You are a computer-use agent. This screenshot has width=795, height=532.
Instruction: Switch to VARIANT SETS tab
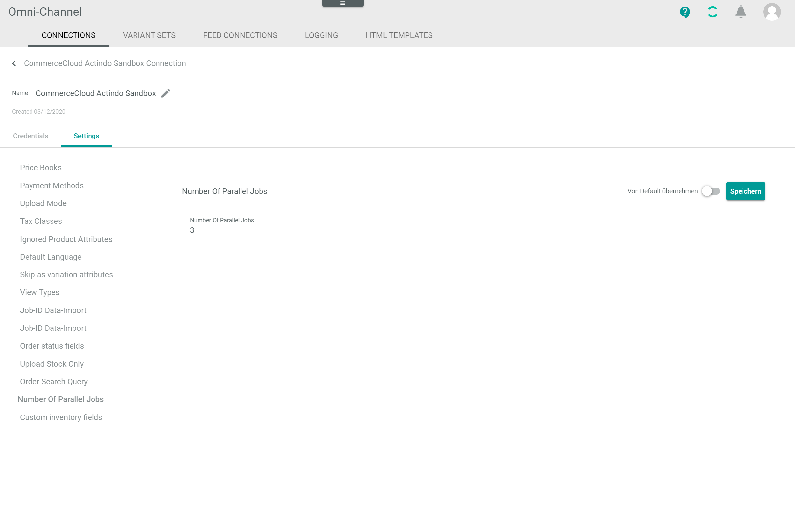coord(149,35)
